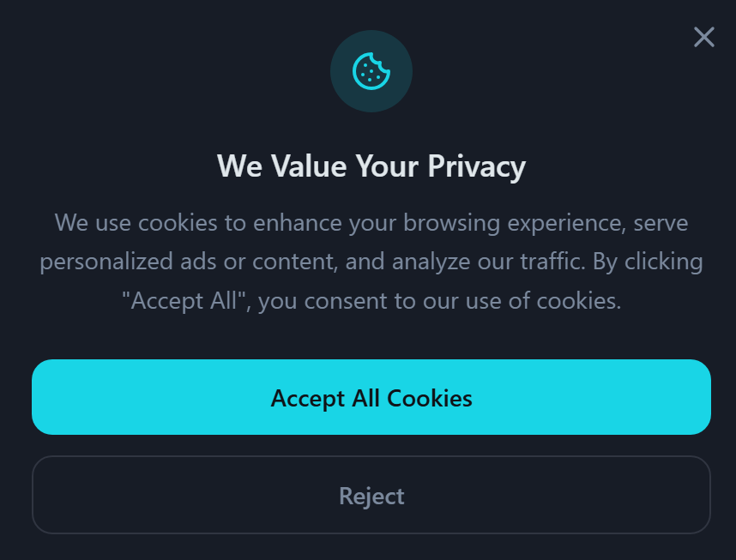This screenshot has height=560, width=736.
Task: Tap the circular teal cookie badge
Action: point(371,71)
